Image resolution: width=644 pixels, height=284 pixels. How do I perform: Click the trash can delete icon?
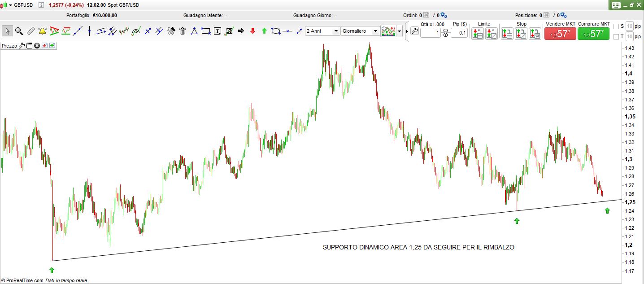pos(183,31)
